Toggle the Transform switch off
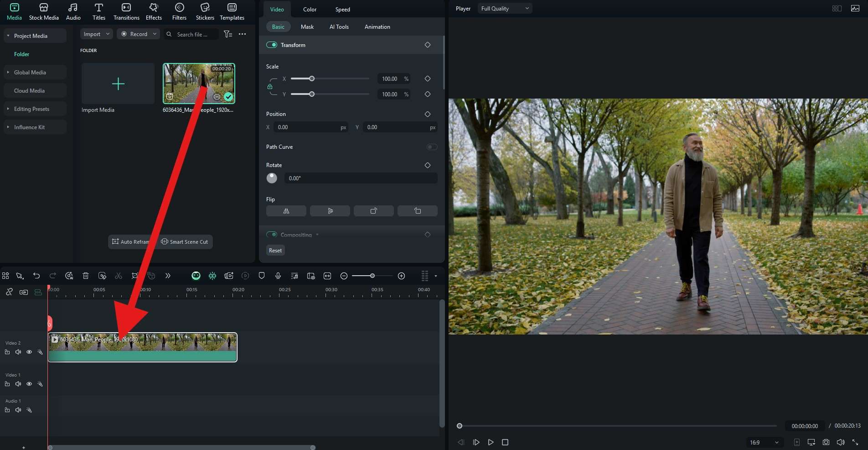Image resolution: width=868 pixels, height=450 pixels. [272, 45]
